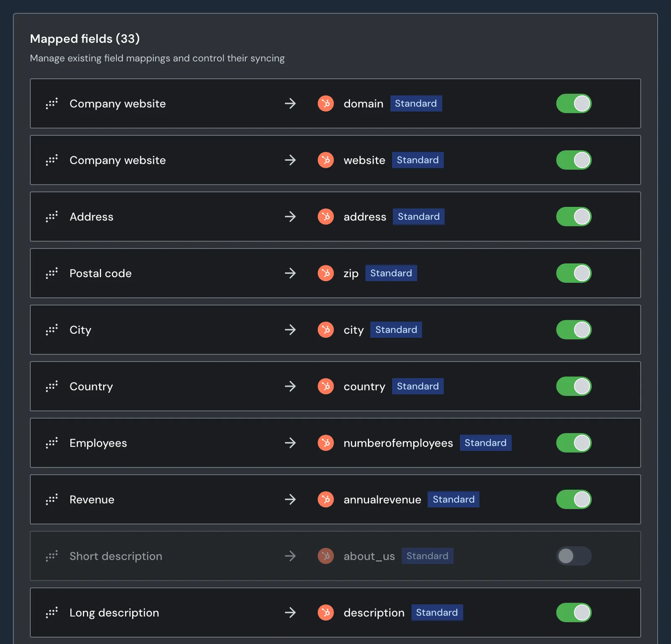Turn off the website field sync toggle
671x644 pixels.
point(574,160)
